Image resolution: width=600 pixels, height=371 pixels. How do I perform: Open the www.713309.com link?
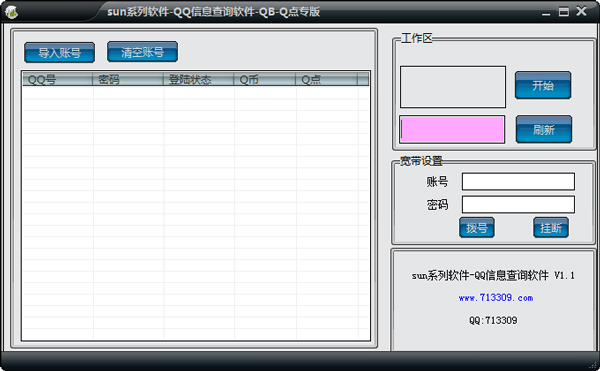click(x=496, y=298)
